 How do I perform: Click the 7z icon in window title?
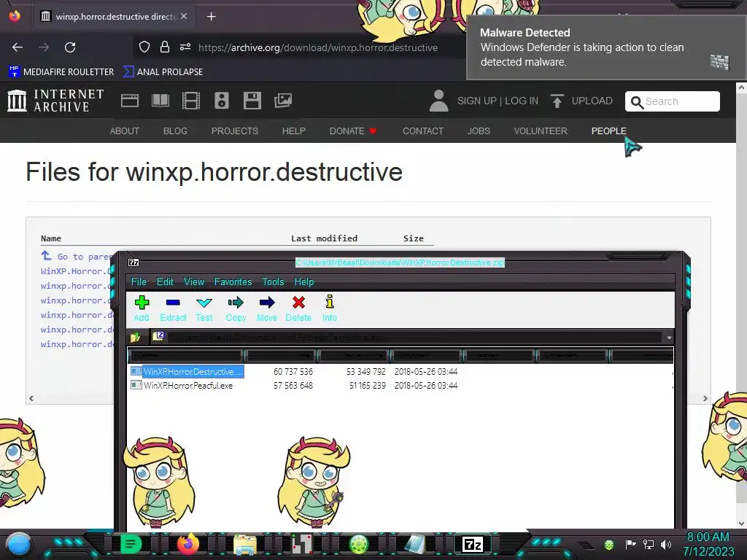point(134,262)
